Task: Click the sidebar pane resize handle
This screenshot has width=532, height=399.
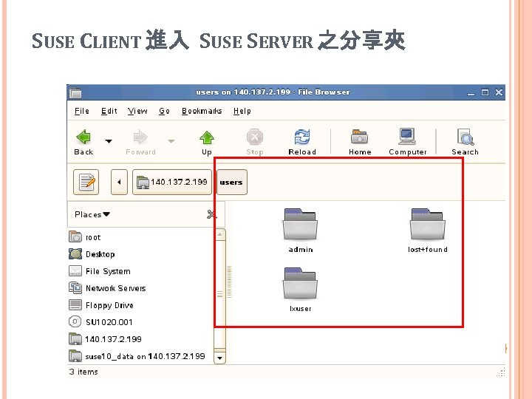Action: click(x=229, y=282)
